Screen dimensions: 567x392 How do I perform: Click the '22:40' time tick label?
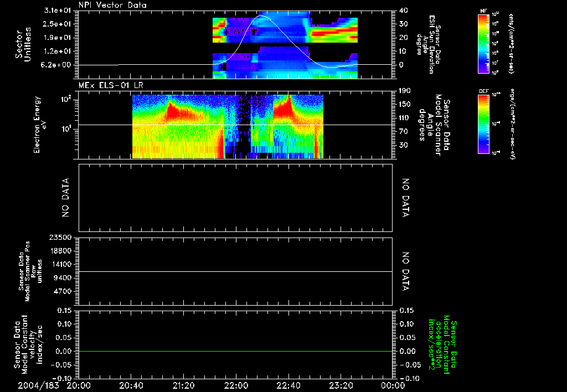tap(288, 385)
